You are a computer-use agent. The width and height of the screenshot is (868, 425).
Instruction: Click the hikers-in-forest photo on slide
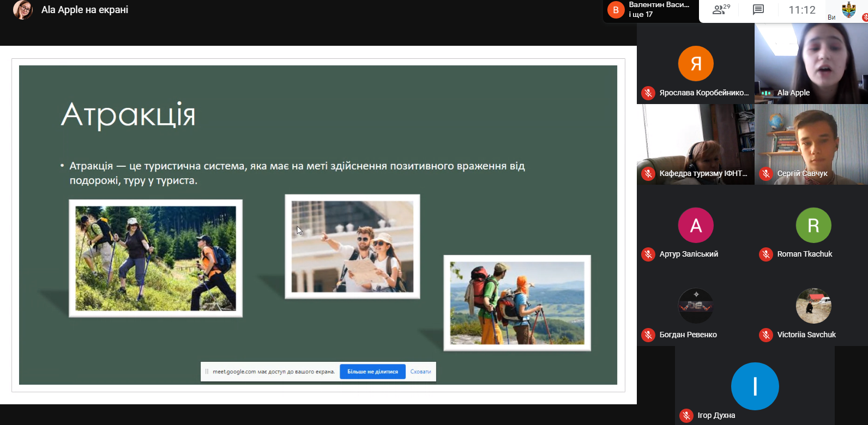click(155, 258)
